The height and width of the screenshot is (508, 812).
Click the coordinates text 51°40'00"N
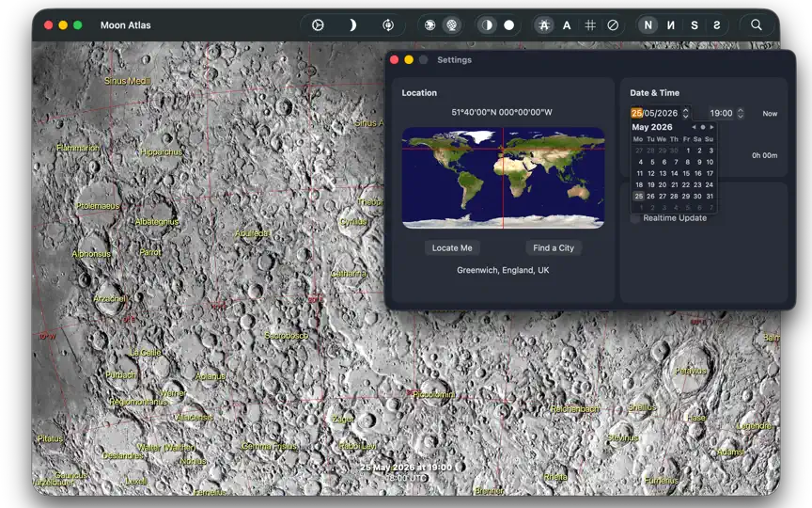501,112
